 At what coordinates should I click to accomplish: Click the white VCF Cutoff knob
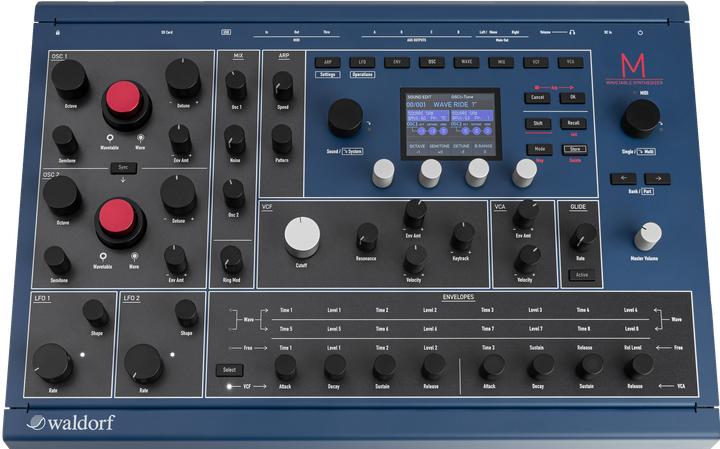coord(303,237)
